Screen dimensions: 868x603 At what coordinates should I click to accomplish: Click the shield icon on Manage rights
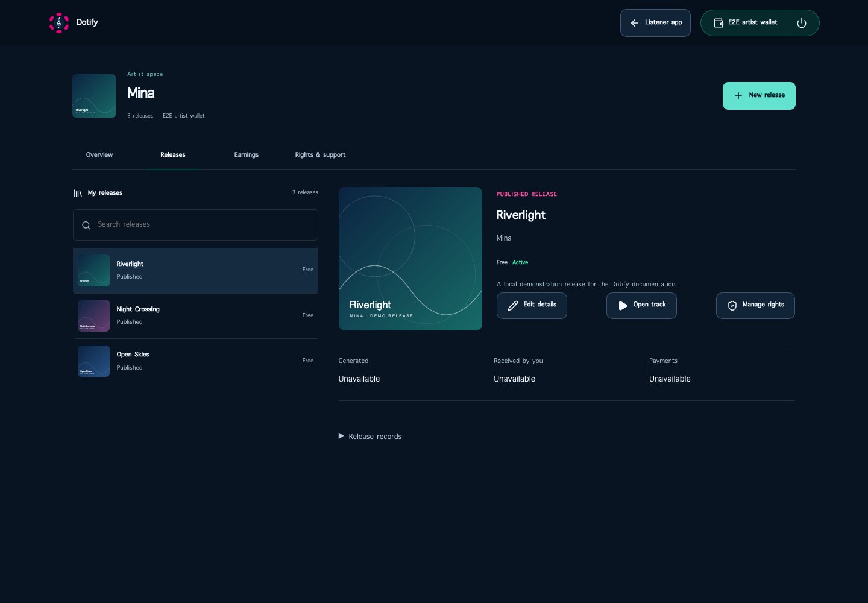point(732,306)
